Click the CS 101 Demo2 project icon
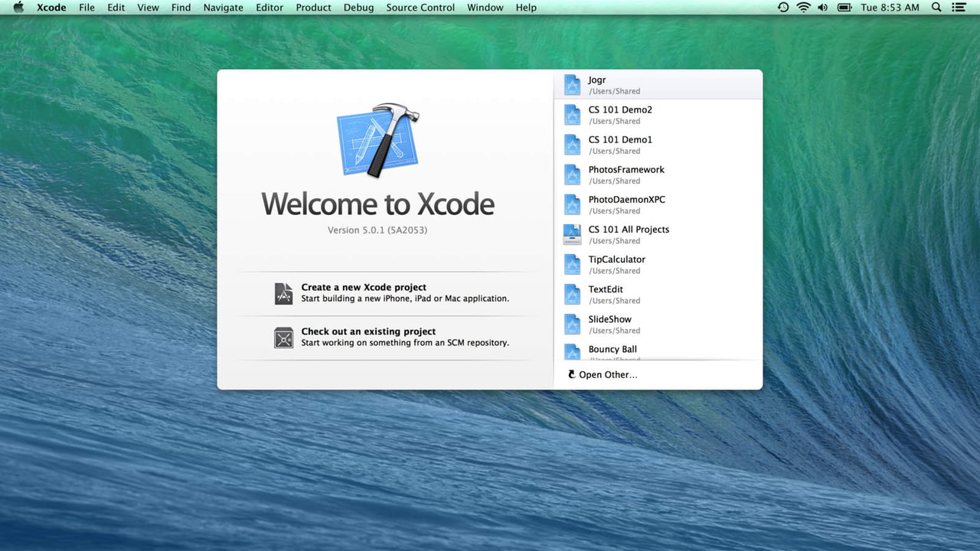 [573, 115]
